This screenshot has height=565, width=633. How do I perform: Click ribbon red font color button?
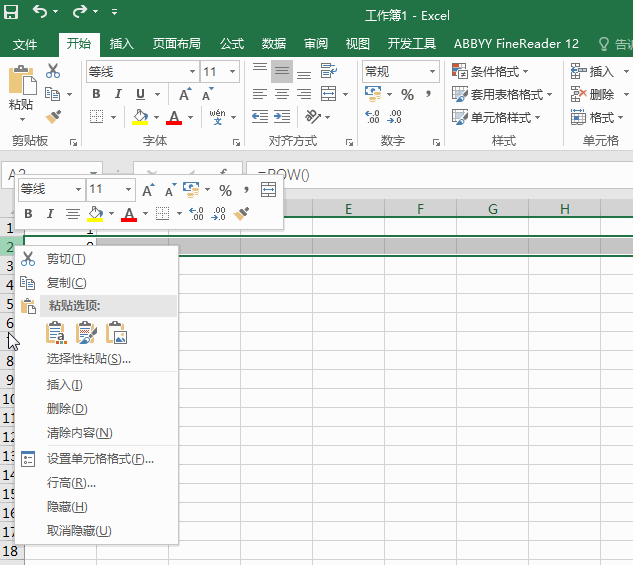click(174, 117)
